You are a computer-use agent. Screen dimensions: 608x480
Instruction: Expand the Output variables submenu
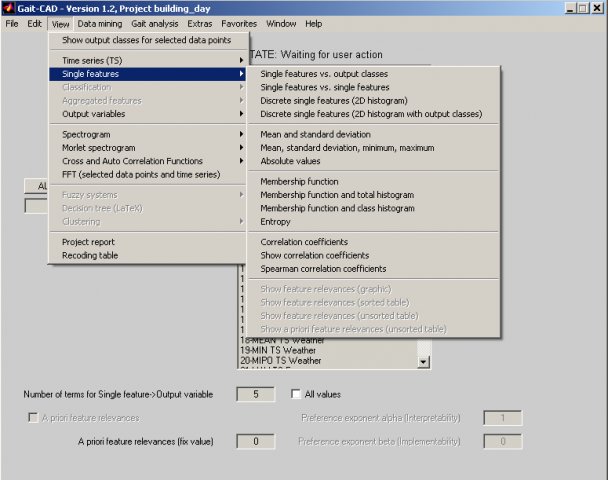point(147,114)
